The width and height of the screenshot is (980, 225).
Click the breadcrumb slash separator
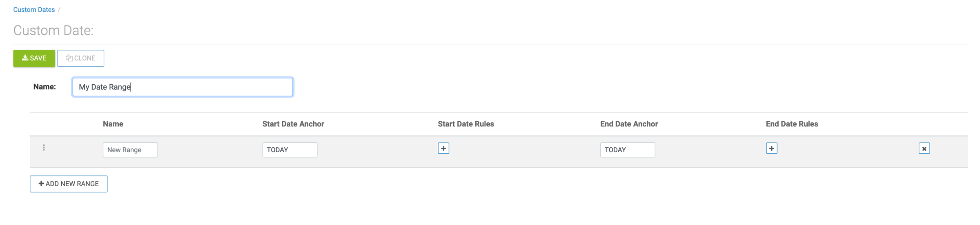(59, 9)
